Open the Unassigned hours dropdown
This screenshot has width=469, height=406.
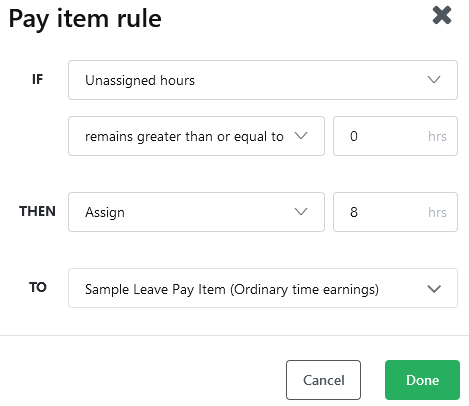pyautogui.click(x=263, y=80)
